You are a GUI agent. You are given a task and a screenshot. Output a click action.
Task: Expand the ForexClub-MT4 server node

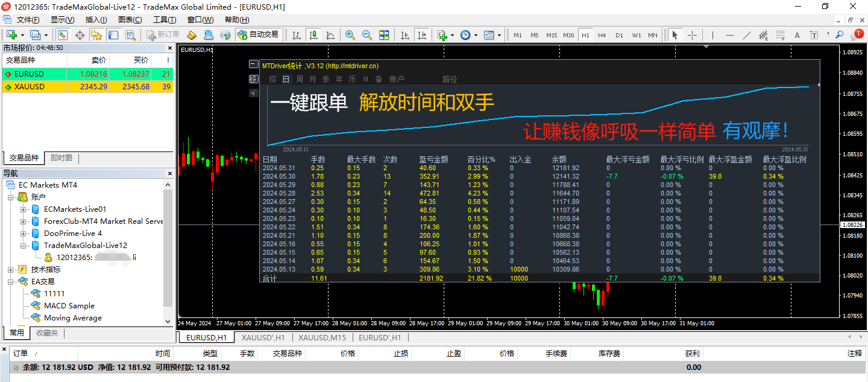point(24,221)
